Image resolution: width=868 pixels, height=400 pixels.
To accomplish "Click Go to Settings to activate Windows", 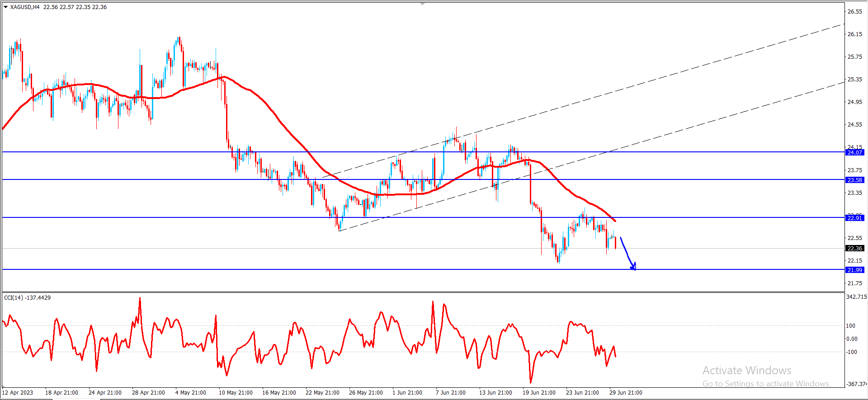I will coord(766,384).
